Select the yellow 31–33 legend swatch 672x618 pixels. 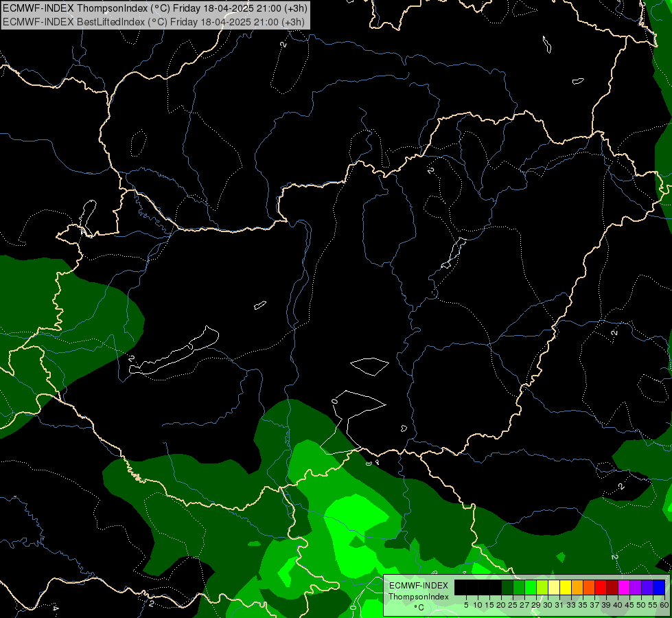pyautogui.click(x=566, y=587)
